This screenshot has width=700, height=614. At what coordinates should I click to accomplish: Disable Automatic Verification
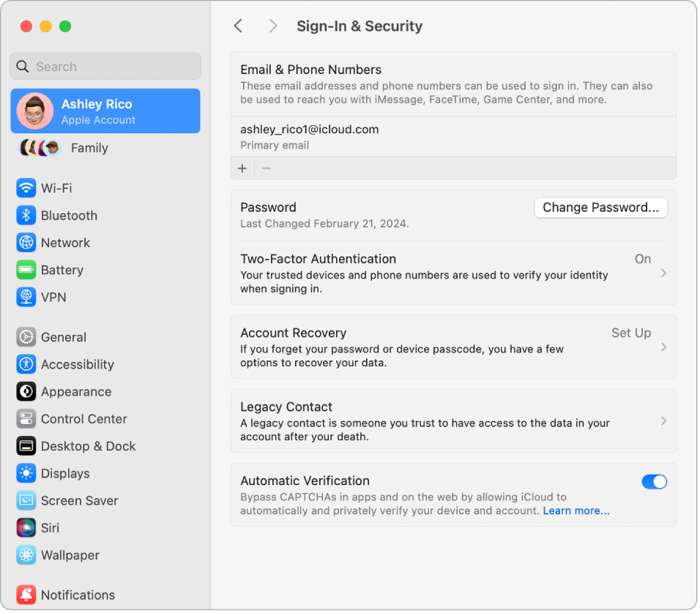[x=654, y=481]
